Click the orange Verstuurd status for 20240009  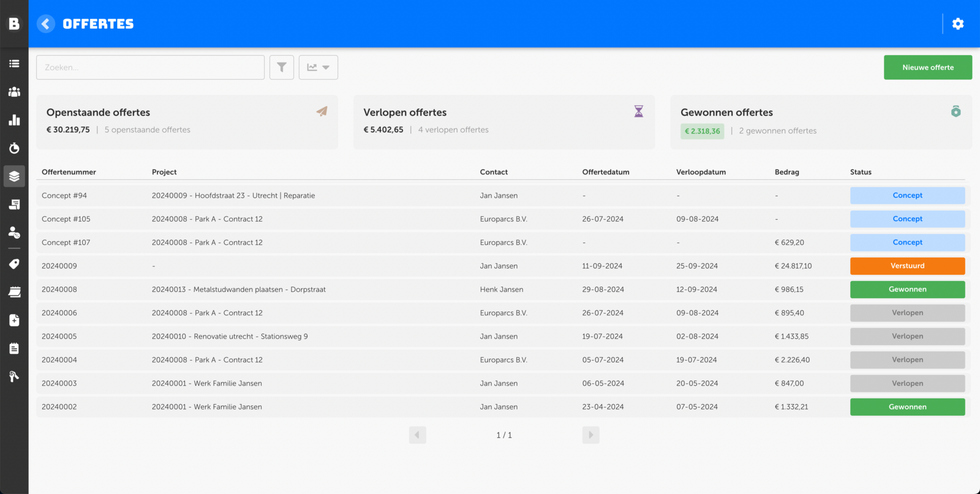click(907, 266)
